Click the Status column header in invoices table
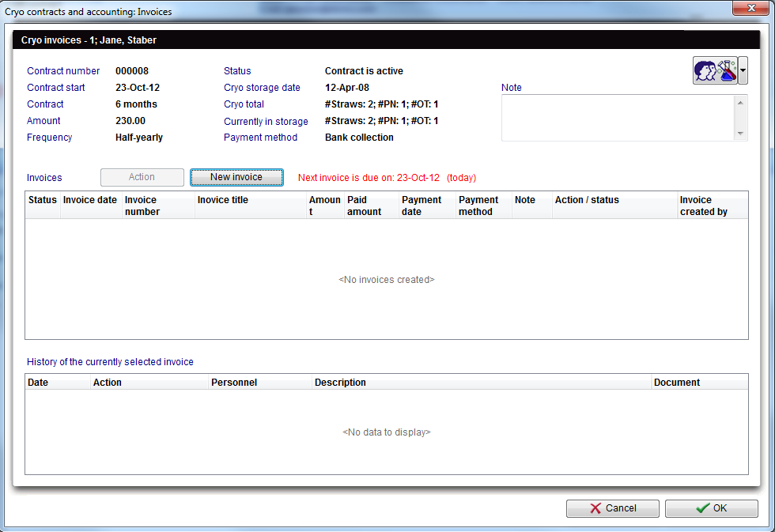Image resolution: width=775 pixels, height=532 pixels. [43, 206]
